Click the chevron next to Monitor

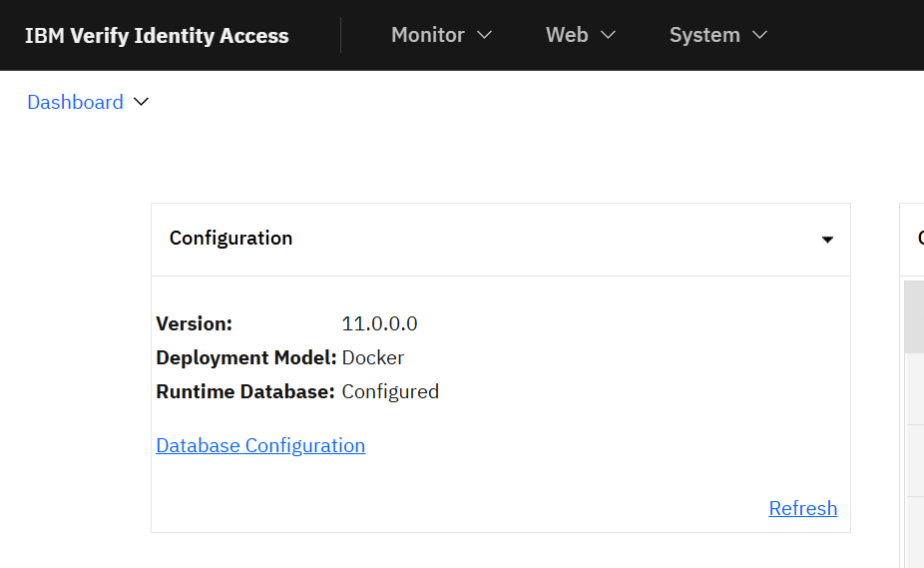[x=485, y=35]
